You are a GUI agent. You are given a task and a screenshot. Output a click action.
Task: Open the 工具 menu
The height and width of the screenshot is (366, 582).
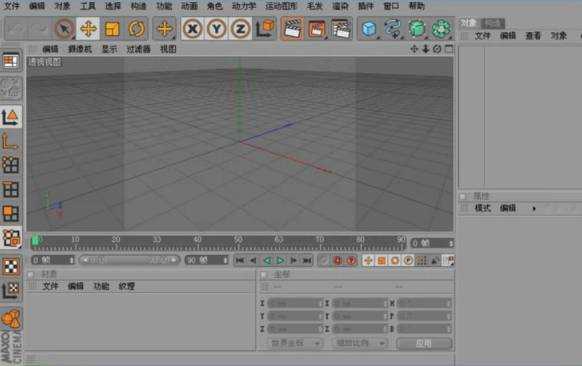pyautogui.click(x=88, y=6)
